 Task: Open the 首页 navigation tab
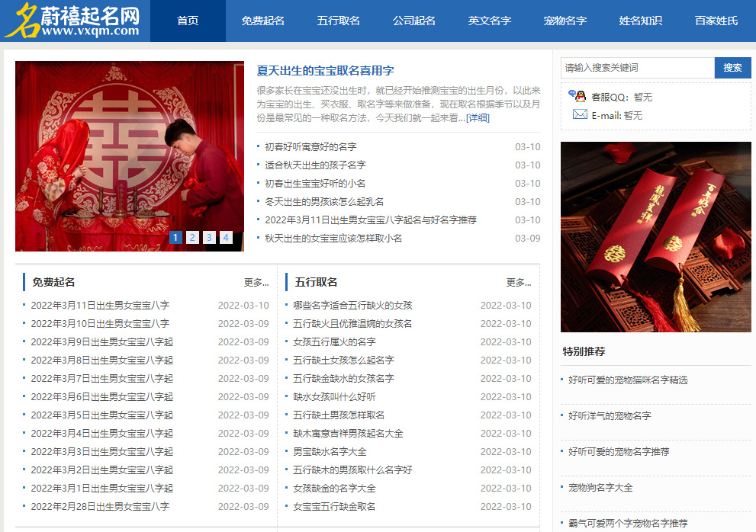point(188,21)
